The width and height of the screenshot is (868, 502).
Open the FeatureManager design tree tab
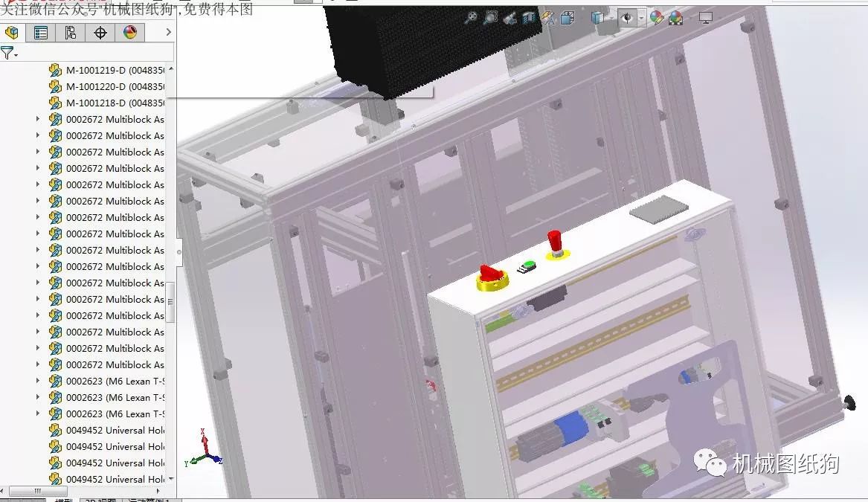(12, 33)
